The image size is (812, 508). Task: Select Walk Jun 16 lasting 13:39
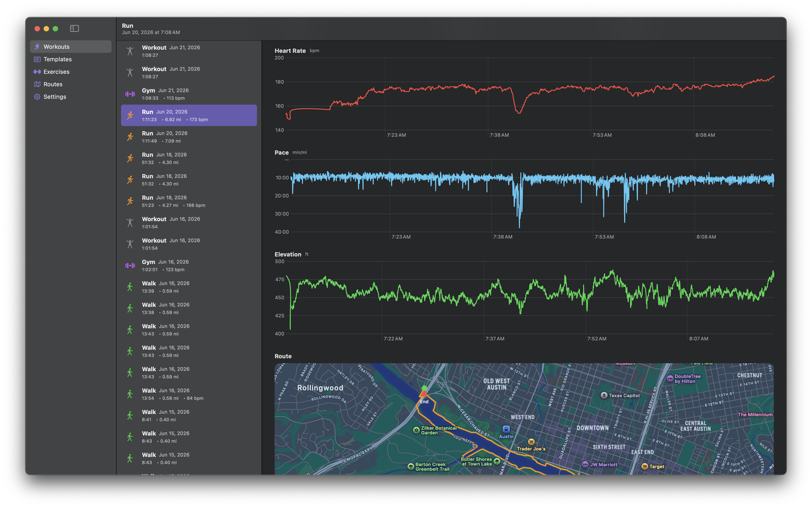pos(189,287)
